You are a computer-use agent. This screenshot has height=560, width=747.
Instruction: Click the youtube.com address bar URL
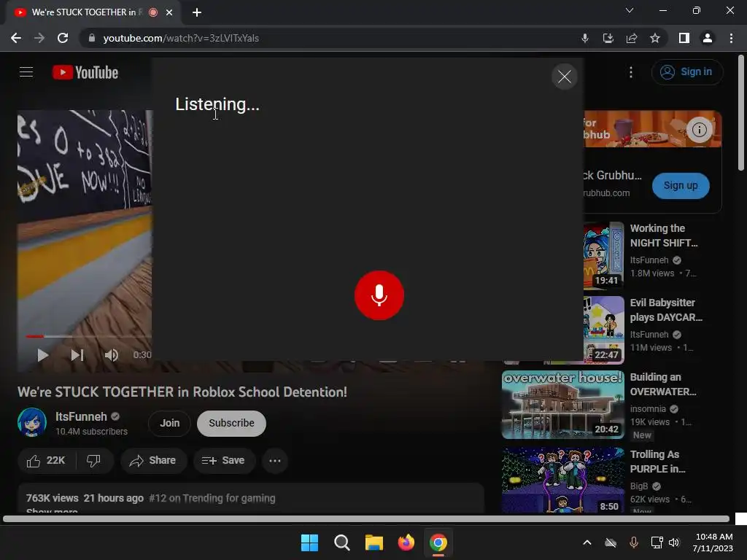pyautogui.click(x=181, y=38)
